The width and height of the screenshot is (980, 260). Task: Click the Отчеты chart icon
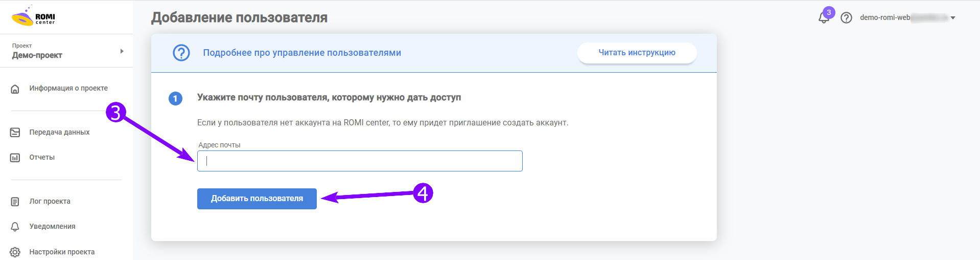pos(15,158)
